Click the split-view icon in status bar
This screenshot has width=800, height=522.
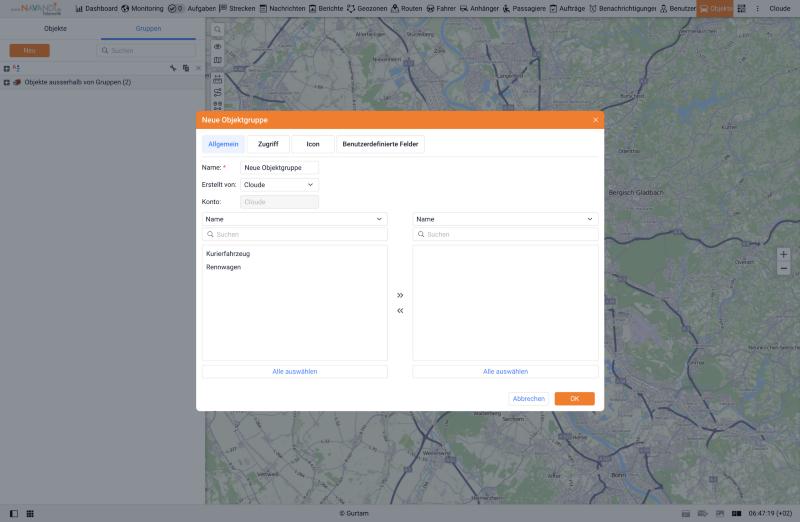pos(736,513)
